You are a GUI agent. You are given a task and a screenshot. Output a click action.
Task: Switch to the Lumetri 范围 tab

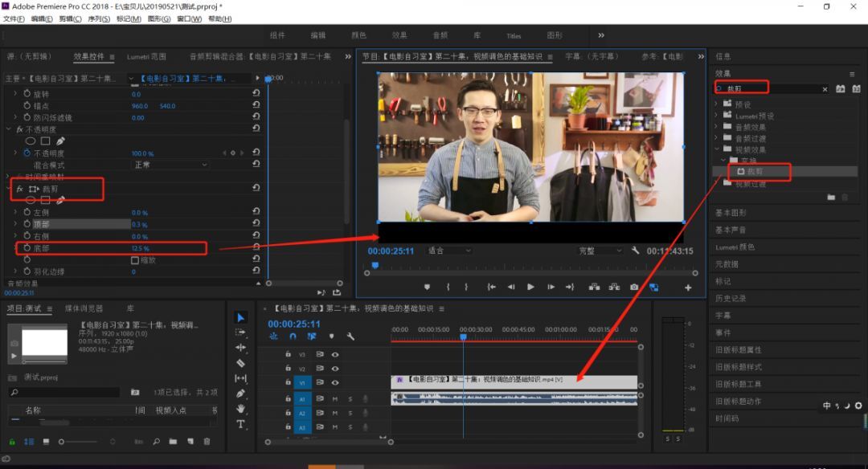point(146,57)
